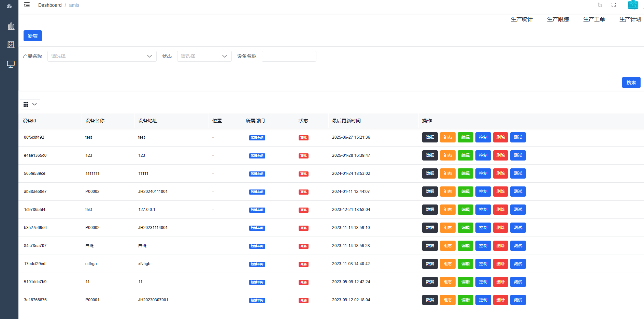The width and height of the screenshot is (644, 319).
Task: Select device address JH20230307001
Action: click(x=153, y=300)
